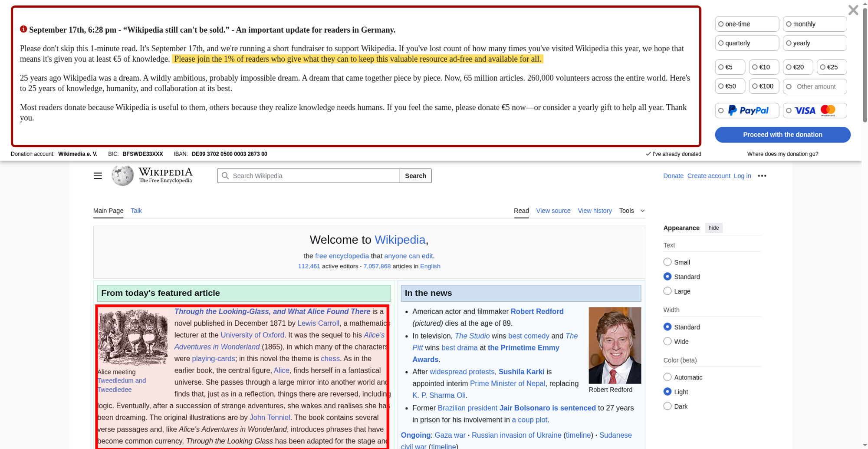This screenshot has height=449, width=868.
Task: Choose the €10 donation amount
Action: click(x=764, y=67)
